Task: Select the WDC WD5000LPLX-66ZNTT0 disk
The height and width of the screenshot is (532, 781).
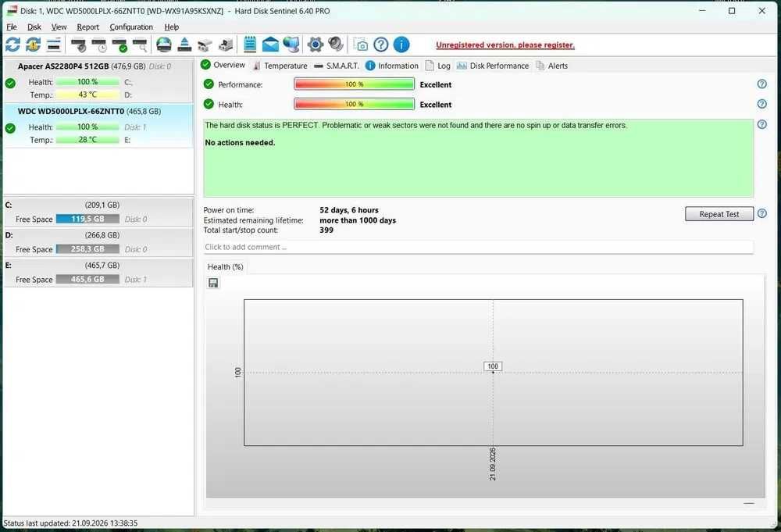Action: [x=98, y=126]
